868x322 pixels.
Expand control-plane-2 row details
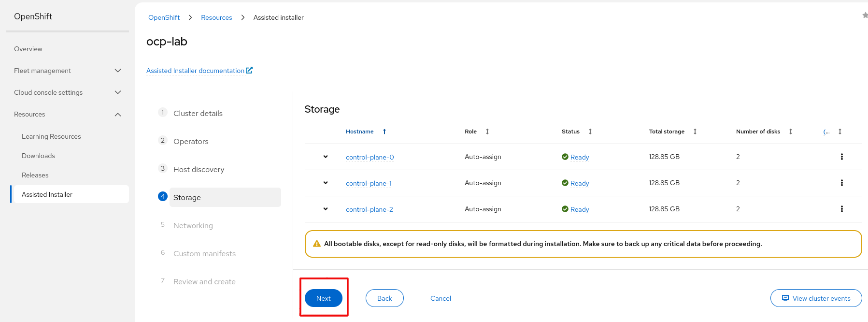[326, 209]
